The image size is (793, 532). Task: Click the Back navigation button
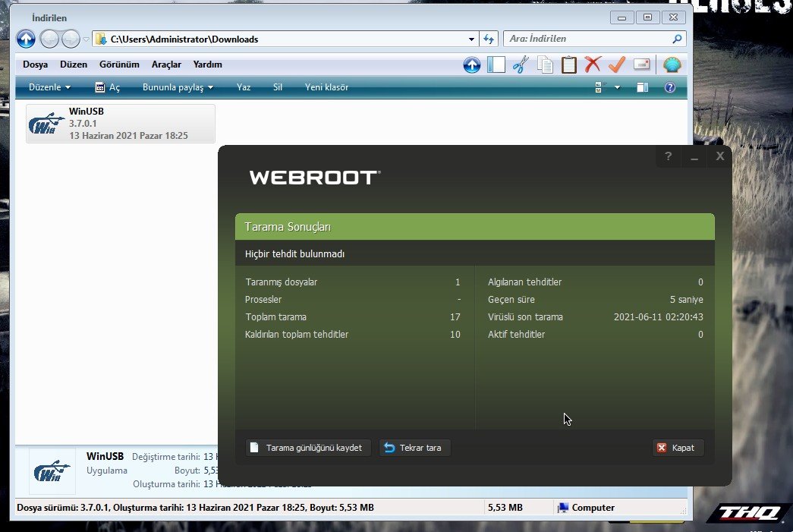coord(49,39)
